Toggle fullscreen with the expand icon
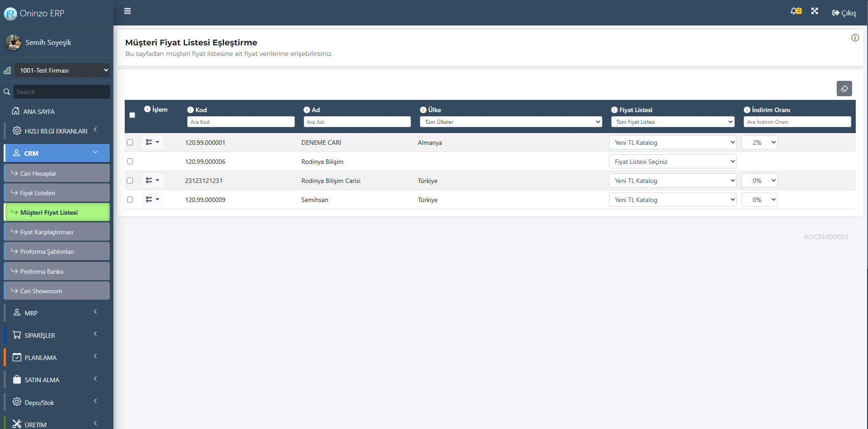Screen dimensions: 868x429 (814, 11)
